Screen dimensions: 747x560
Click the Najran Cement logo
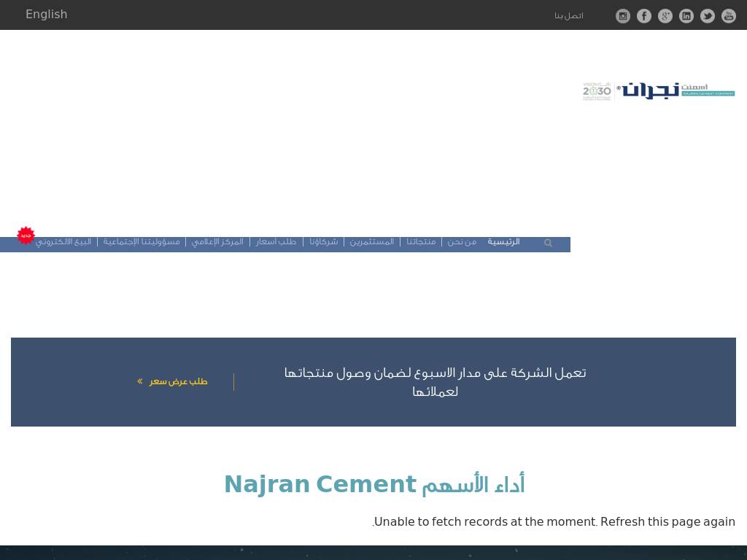676,90
